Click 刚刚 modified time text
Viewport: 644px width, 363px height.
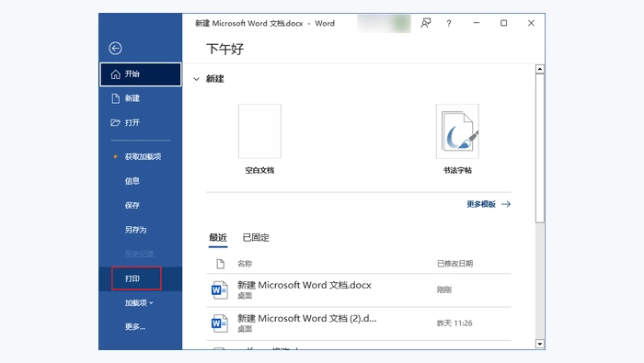[x=444, y=290]
